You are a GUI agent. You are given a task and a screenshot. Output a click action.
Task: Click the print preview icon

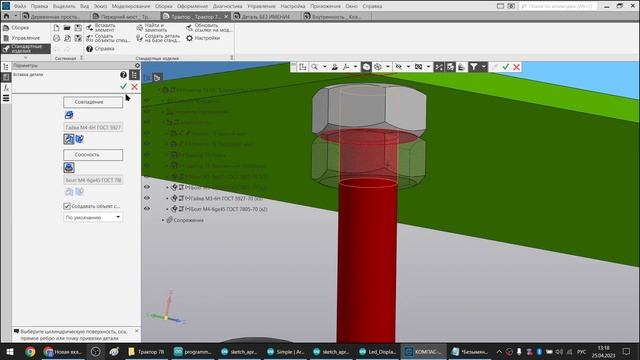coord(67,38)
